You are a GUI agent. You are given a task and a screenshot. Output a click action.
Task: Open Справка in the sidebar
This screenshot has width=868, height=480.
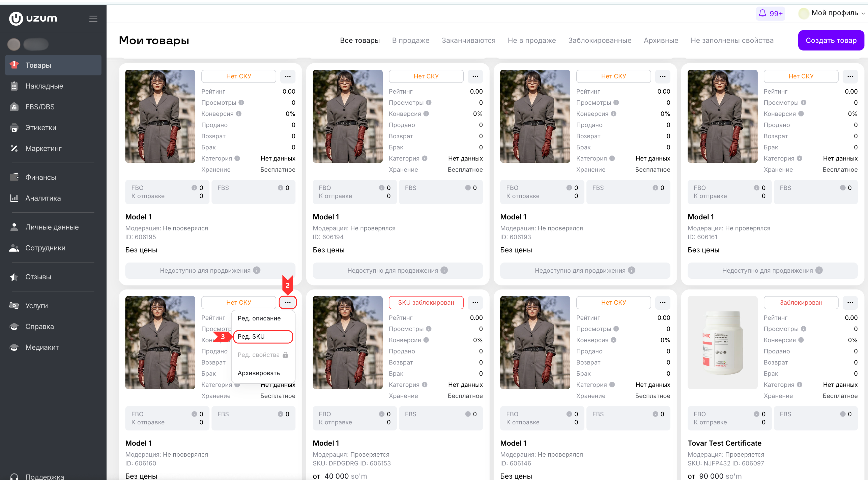point(53,327)
